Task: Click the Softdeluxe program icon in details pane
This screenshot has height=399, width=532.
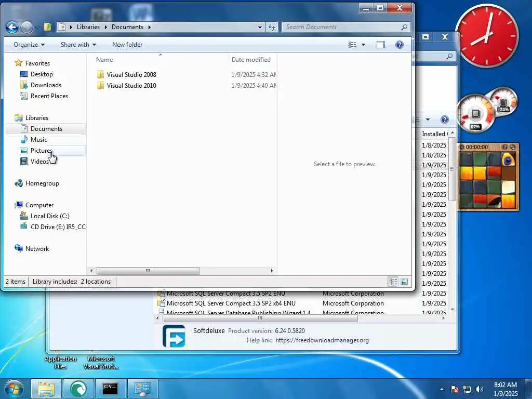Action: 174,336
